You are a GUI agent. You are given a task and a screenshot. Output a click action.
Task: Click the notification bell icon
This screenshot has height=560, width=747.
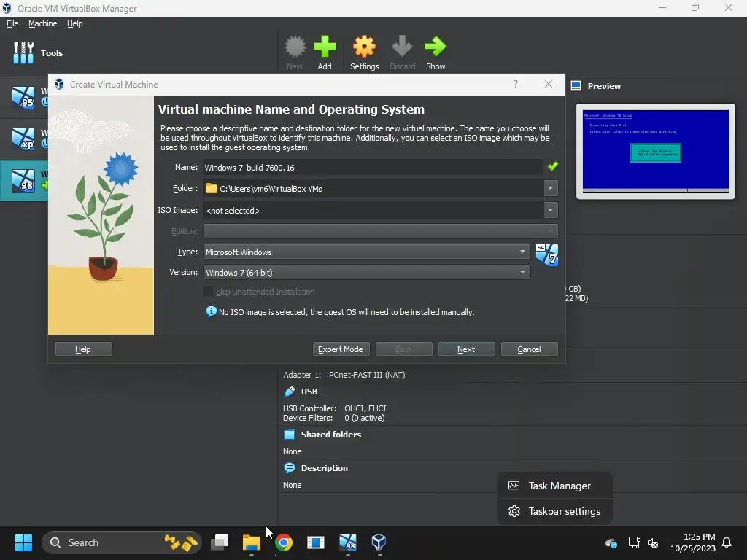click(x=727, y=542)
